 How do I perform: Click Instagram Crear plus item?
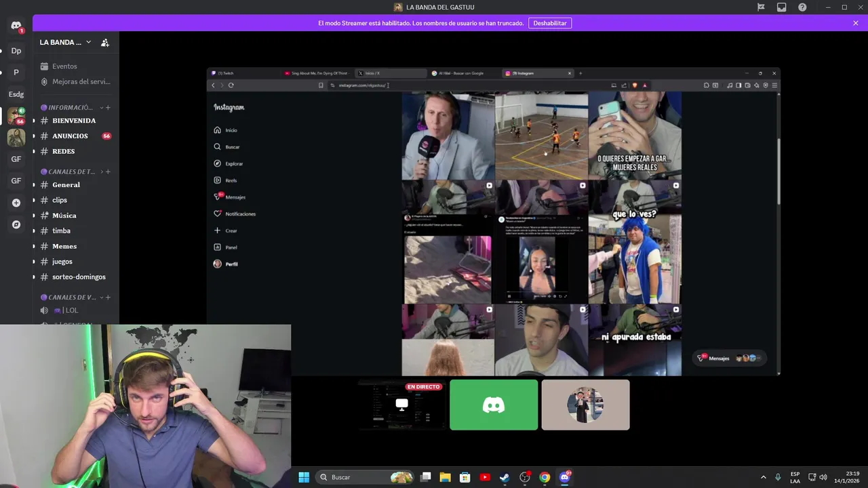pos(225,230)
